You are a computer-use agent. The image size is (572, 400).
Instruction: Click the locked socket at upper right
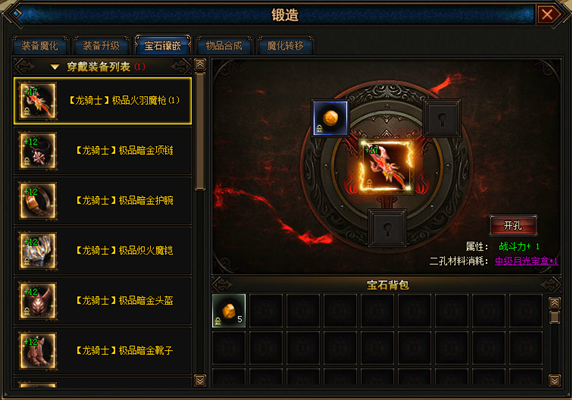[x=442, y=118]
